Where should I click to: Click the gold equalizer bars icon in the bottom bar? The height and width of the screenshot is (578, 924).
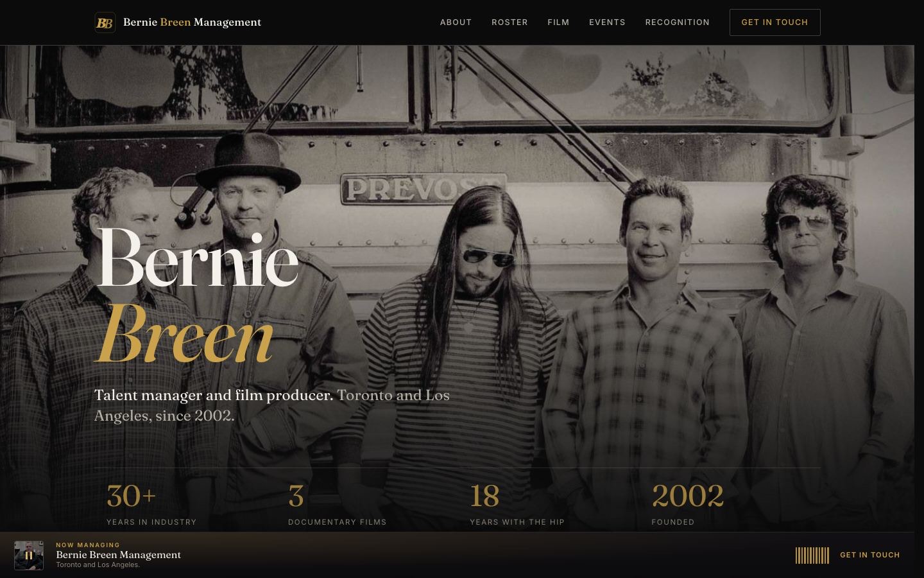pyautogui.click(x=812, y=556)
